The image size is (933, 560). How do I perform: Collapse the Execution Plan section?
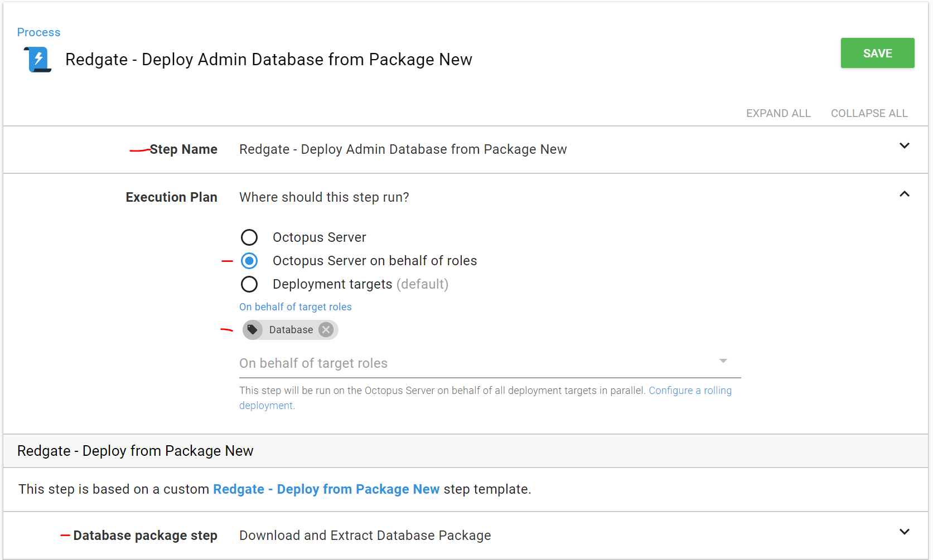click(904, 194)
